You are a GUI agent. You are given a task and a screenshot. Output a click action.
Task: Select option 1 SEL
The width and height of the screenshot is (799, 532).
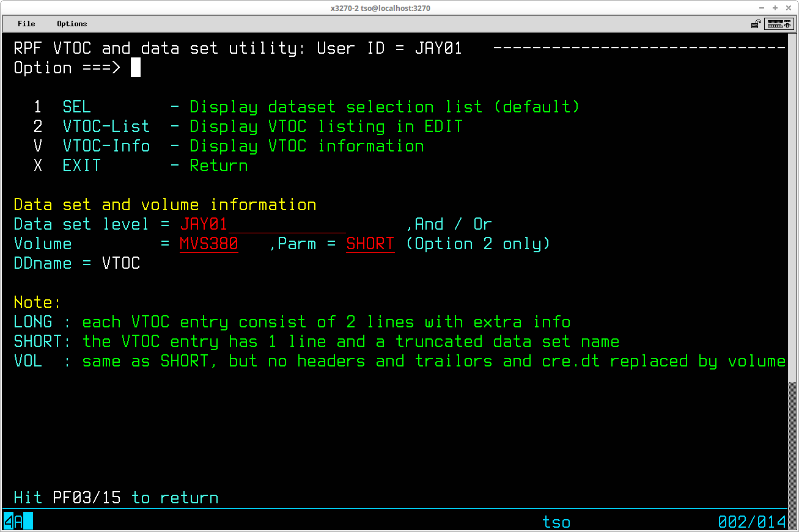62,107
